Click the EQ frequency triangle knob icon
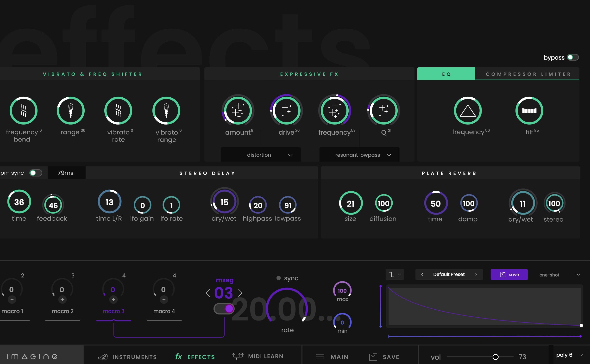The image size is (590, 364). point(467,111)
